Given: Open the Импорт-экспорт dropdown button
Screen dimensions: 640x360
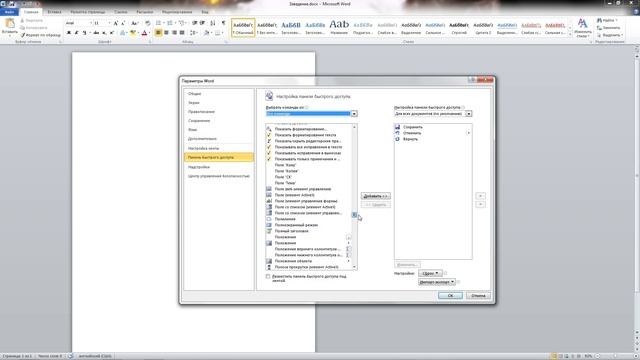Looking at the screenshot, I should coord(437,282).
